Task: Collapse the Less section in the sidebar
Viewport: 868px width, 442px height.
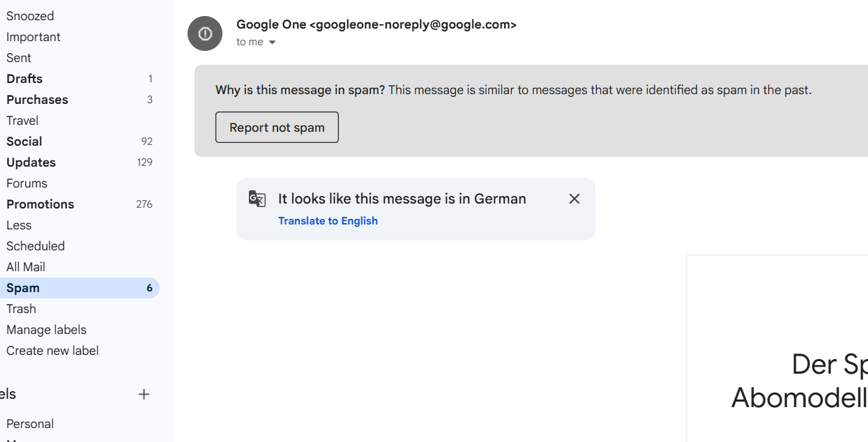Action: (19, 224)
